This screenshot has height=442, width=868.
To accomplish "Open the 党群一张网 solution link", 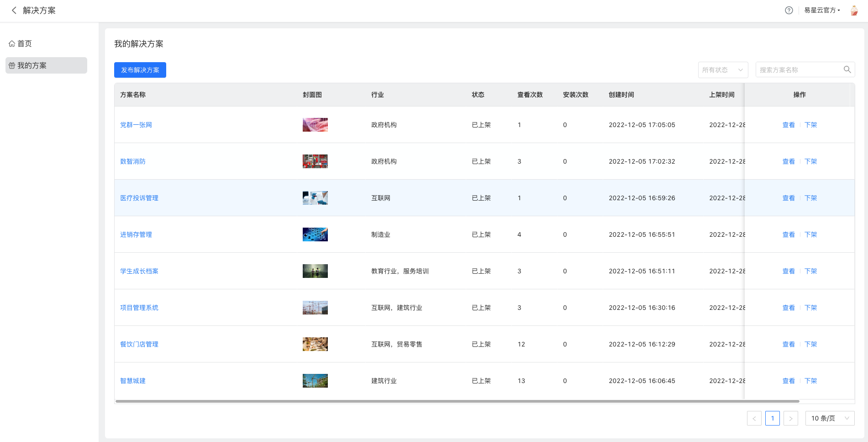I will 136,125.
